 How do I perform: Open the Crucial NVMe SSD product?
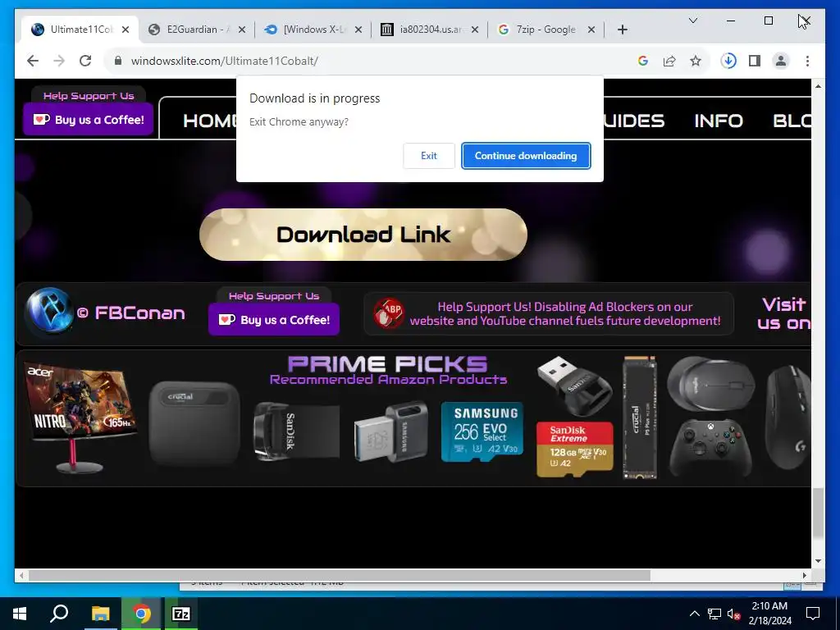[640, 418]
